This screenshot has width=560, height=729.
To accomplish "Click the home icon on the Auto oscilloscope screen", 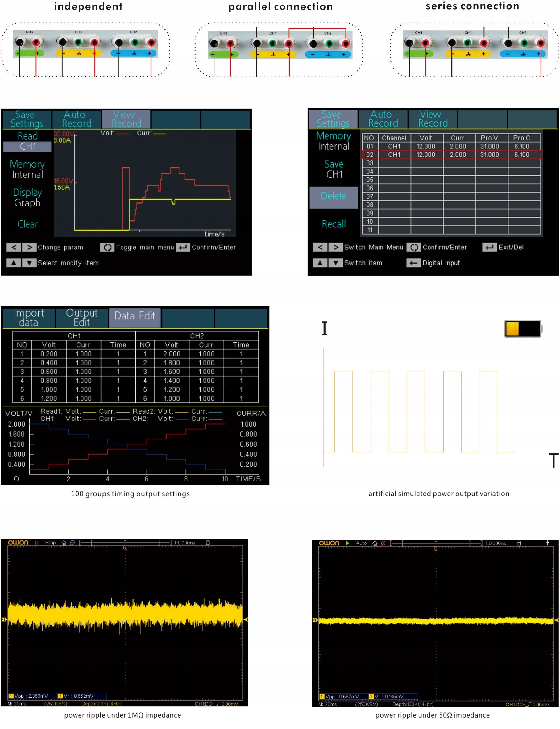I will (x=375, y=544).
